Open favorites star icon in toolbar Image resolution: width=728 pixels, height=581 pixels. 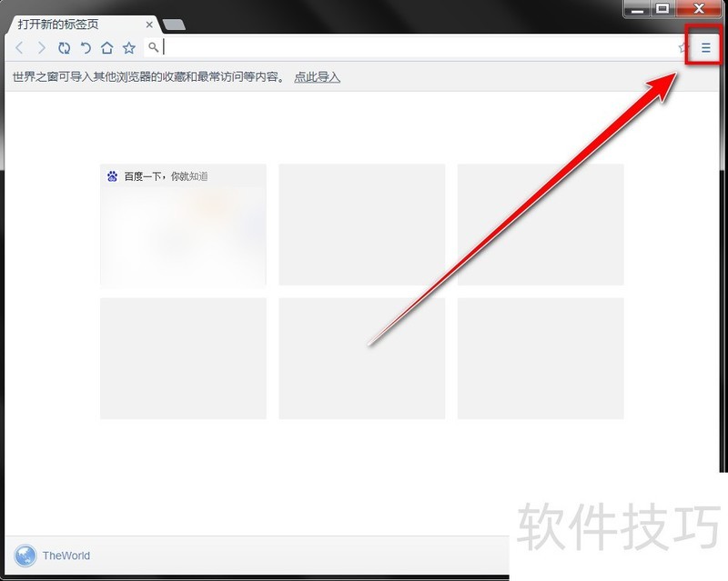point(129,48)
